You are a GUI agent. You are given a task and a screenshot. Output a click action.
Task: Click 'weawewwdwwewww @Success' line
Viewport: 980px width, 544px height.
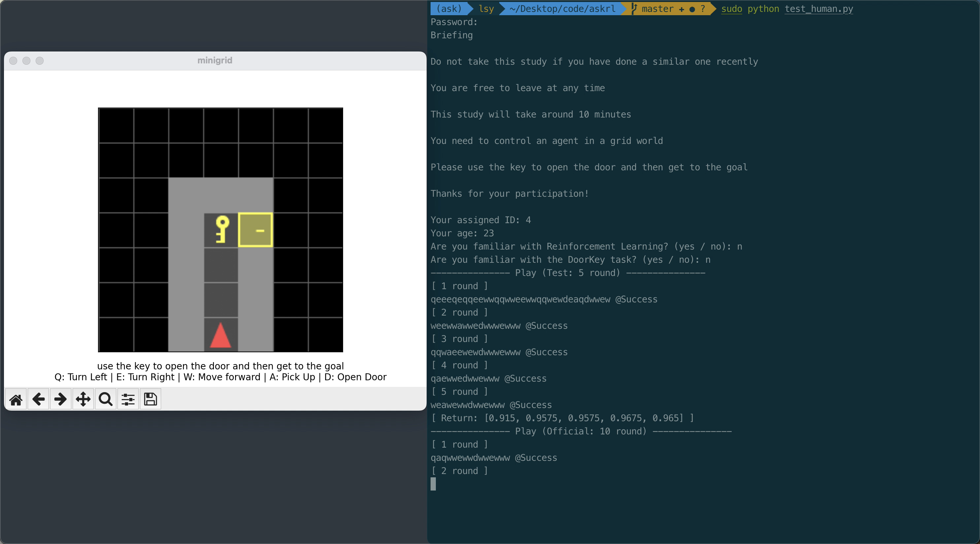[491, 405]
